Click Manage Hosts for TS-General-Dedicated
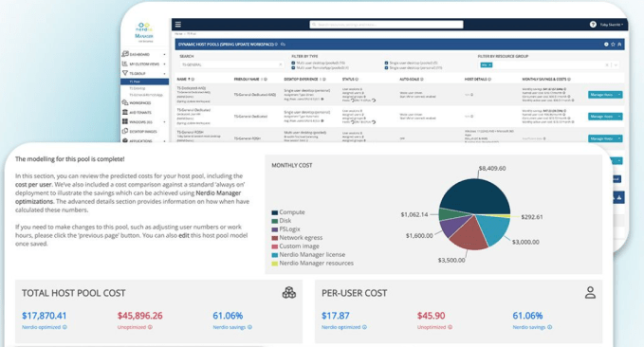644x347 pixels. pyautogui.click(x=601, y=117)
